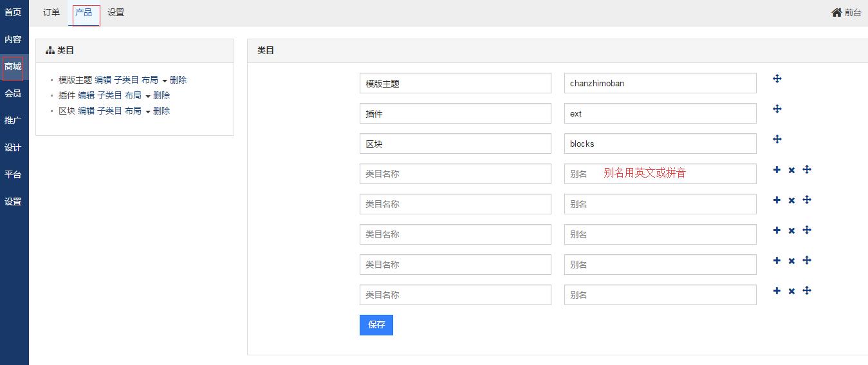Click the move icon beside the ext row

[777, 109]
